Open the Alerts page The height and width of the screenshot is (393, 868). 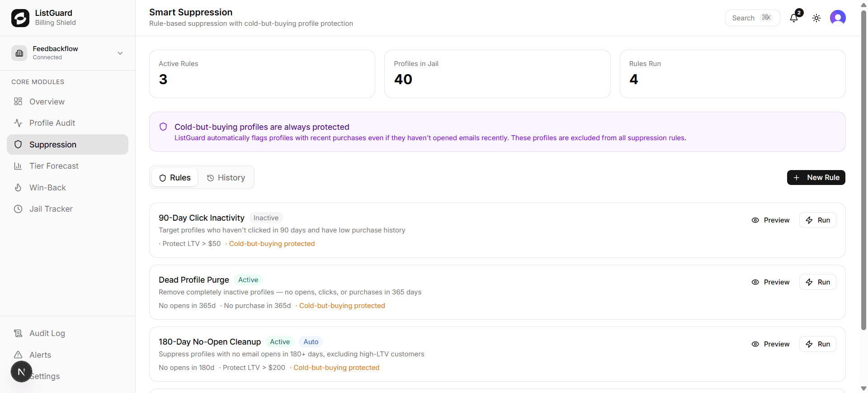pyautogui.click(x=40, y=355)
